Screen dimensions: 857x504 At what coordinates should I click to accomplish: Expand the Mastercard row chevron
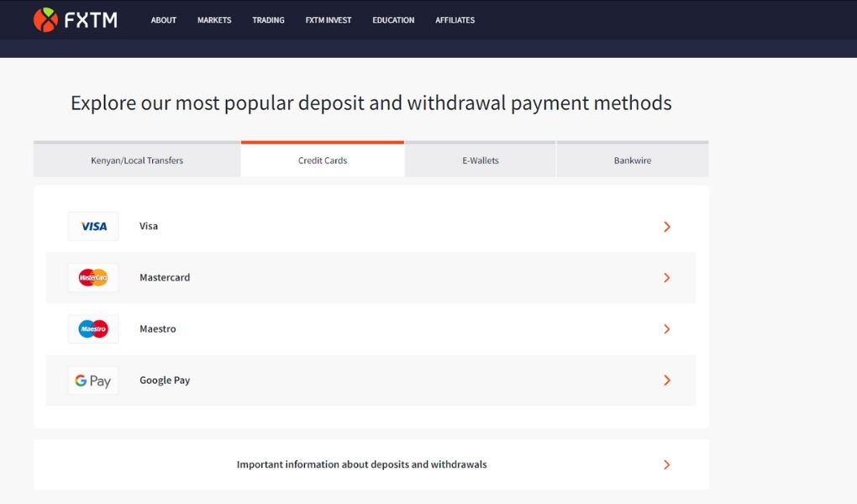[x=667, y=278]
